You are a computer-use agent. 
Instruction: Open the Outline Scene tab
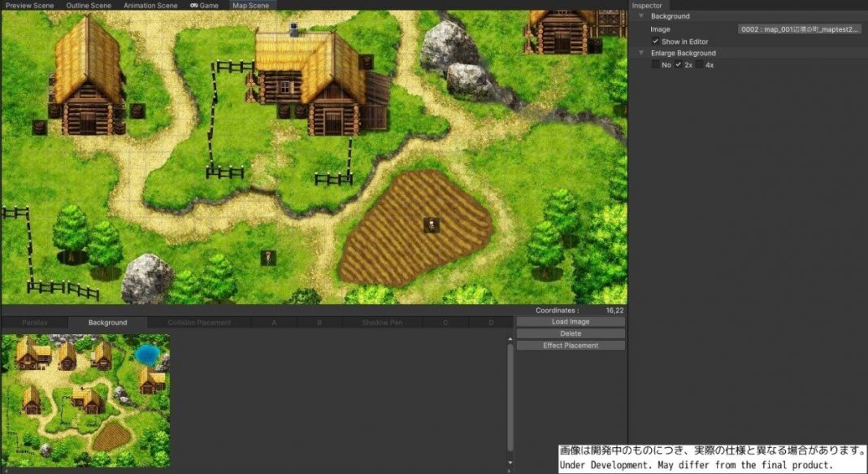(89, 5)
